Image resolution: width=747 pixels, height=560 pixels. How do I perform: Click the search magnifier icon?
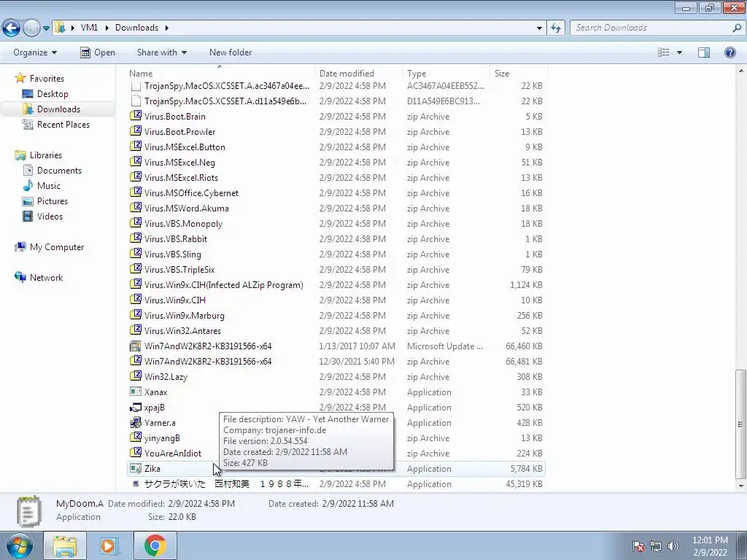[x=737, y=28]
